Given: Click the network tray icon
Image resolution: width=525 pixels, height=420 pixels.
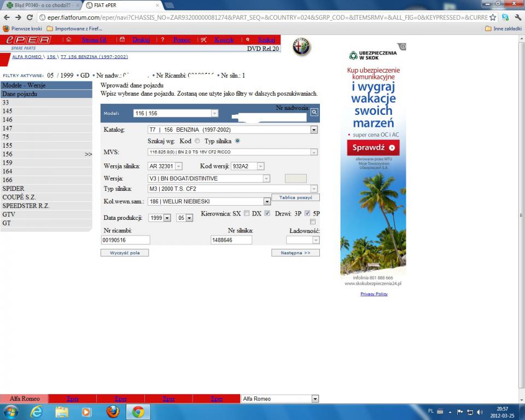Looking at the screenshot, I should click(x=470, y=412).
